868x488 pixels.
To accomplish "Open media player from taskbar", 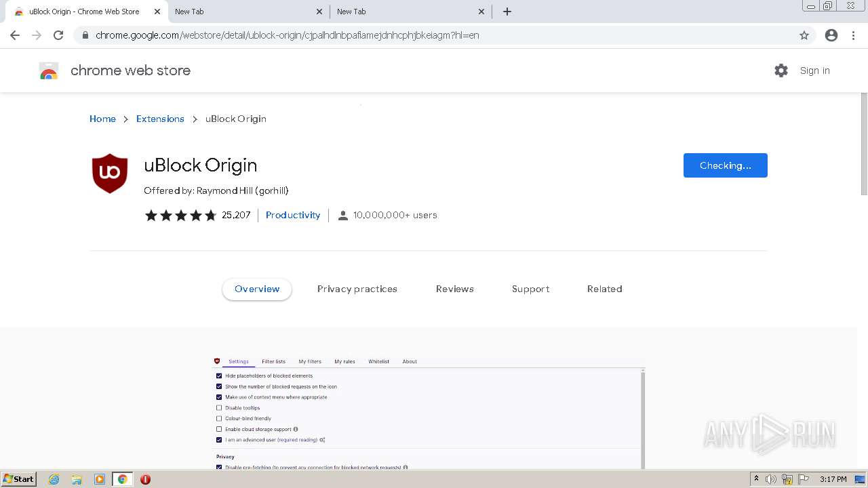I will (100, 479).
